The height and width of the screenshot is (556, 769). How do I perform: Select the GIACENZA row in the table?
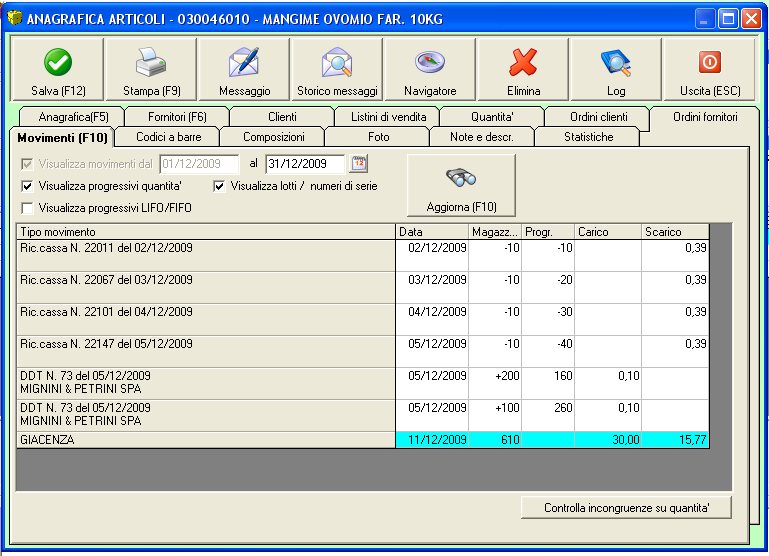[205, 439]
